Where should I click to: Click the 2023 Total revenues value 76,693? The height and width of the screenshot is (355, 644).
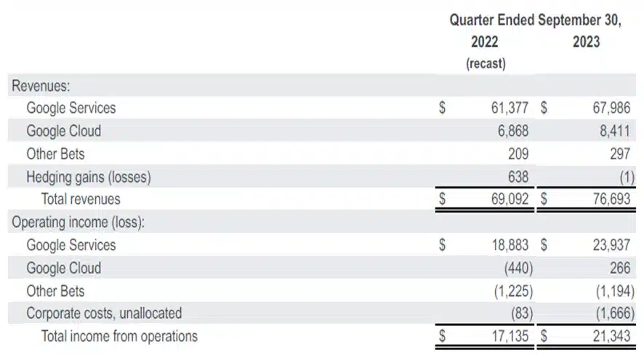click(611, 199)
